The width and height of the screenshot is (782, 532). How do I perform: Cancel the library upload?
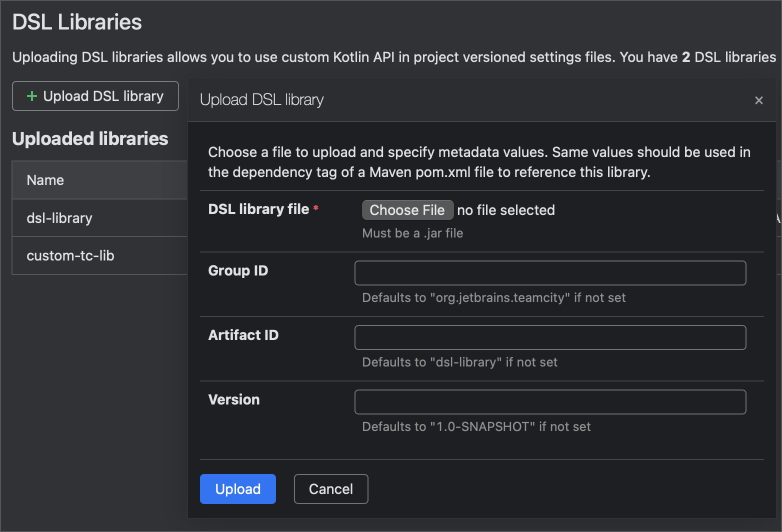pyautogui.click(x=331, y=489)
